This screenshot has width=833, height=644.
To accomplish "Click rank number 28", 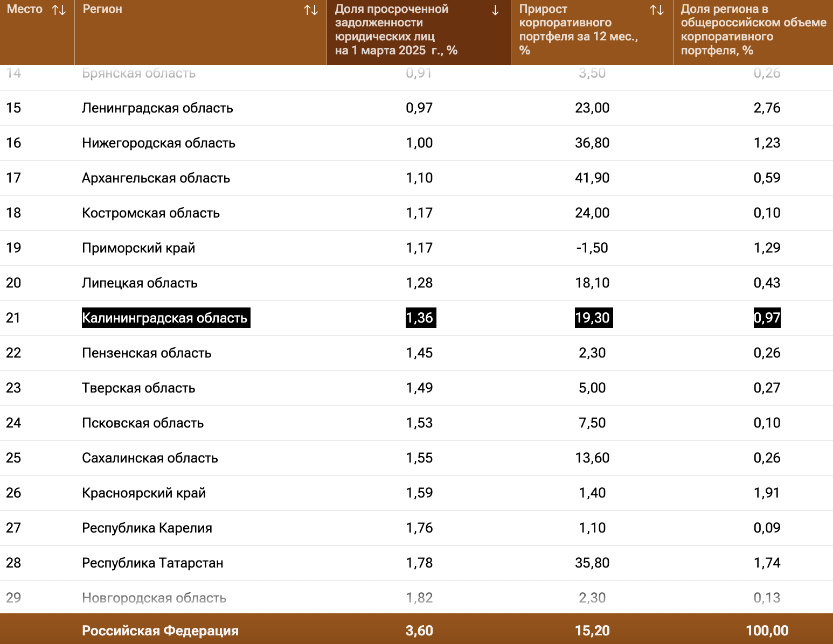I will 13,563.
